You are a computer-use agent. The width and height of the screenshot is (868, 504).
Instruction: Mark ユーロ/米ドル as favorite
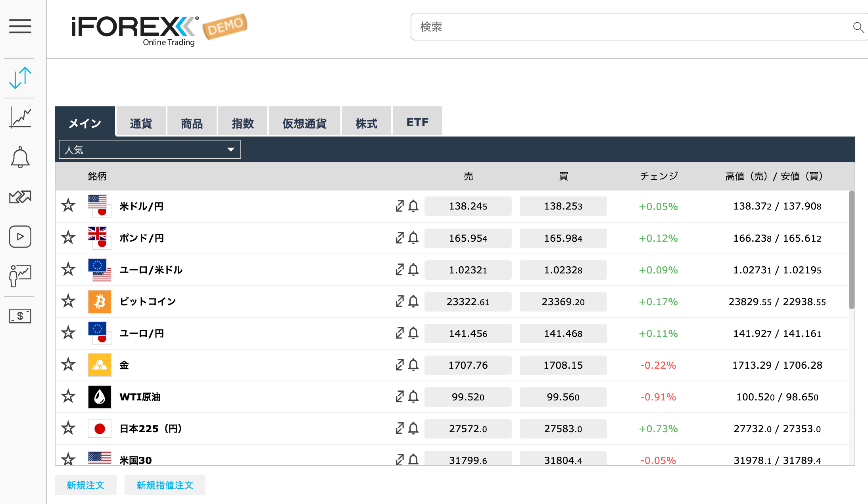(x=68, y=269)
